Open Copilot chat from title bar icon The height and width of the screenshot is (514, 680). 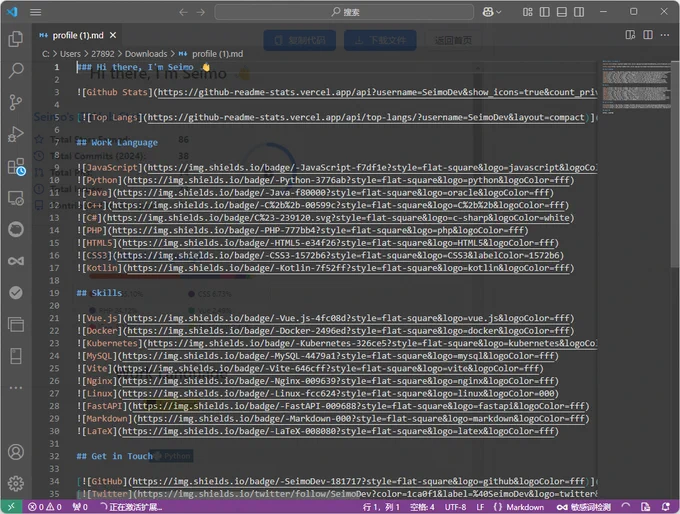point(488,12)
